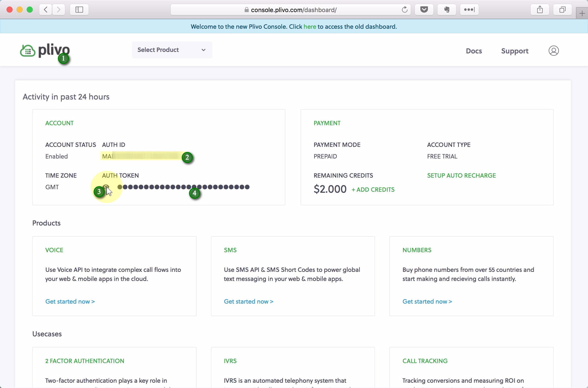Open the IVRS usecase heading

(x=230, y=361)
